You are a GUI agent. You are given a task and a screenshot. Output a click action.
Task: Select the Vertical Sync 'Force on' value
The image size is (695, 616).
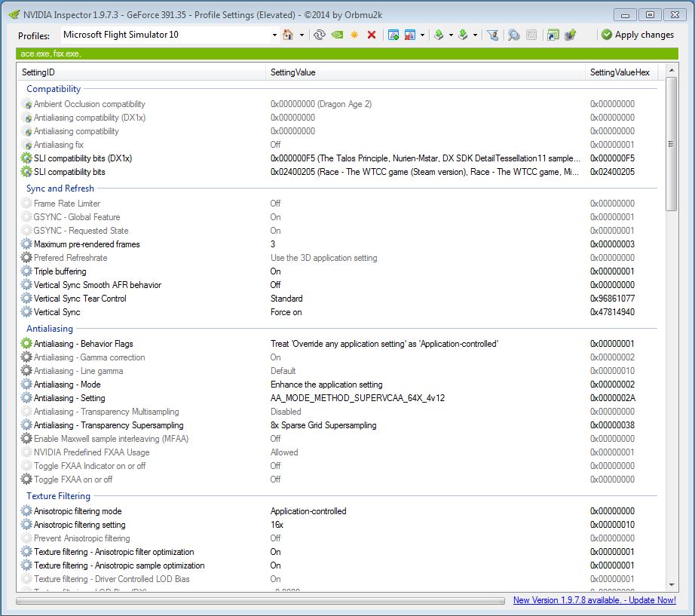[x=286, y=312]
